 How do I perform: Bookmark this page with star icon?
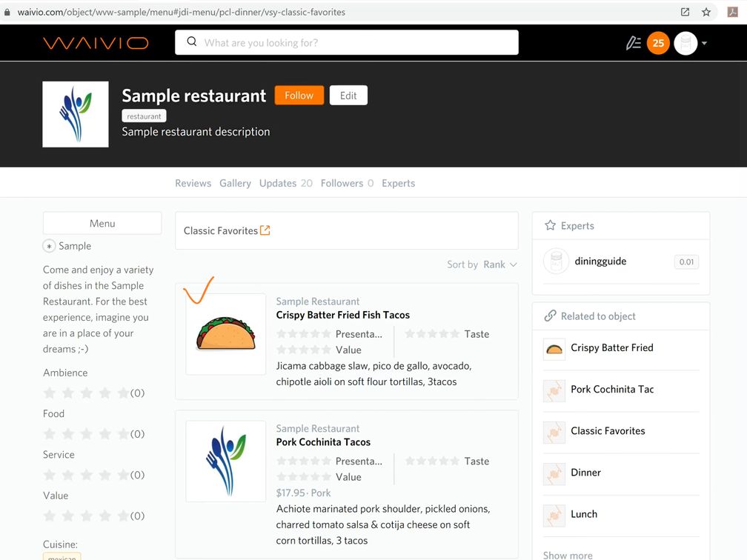706,12
